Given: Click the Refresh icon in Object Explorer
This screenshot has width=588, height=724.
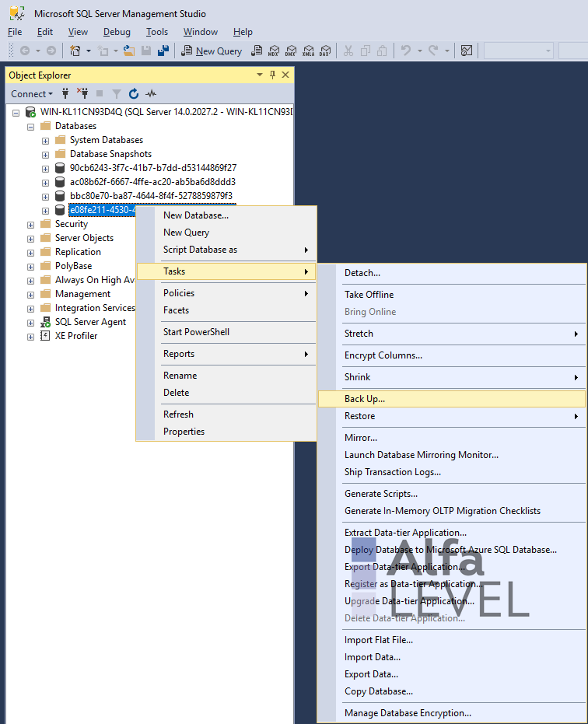Looking at the screenshot, I should [134, 94].
